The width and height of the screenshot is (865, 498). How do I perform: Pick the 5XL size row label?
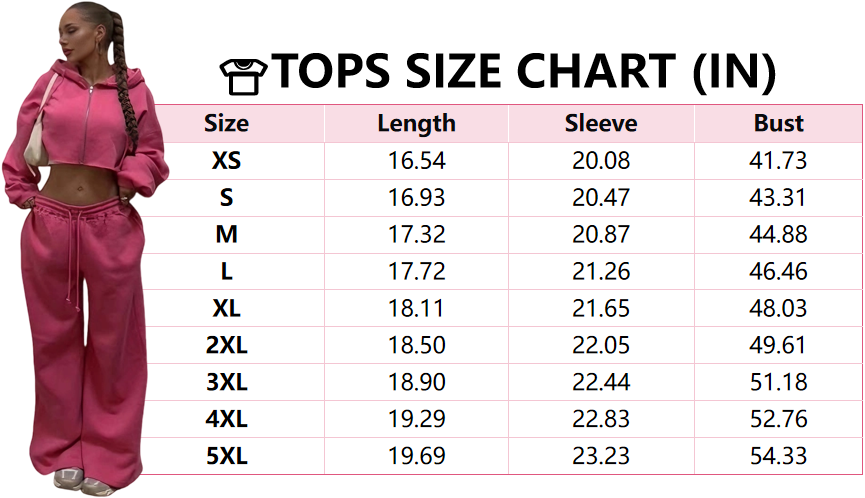point(226,457)
